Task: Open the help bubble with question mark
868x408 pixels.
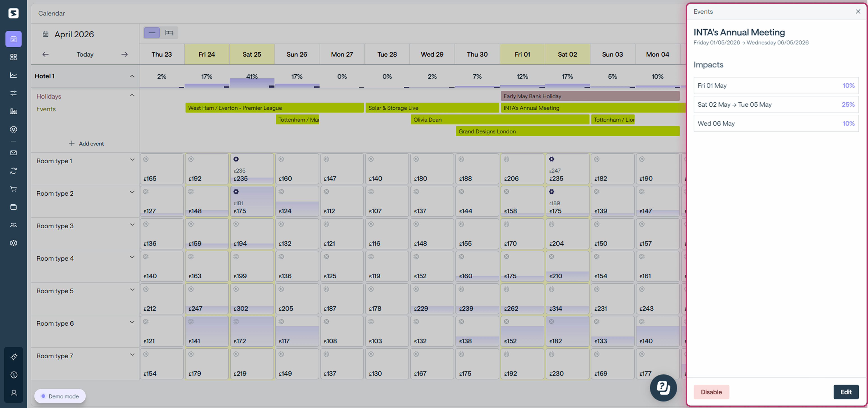Action: click(x=663, y=388)
